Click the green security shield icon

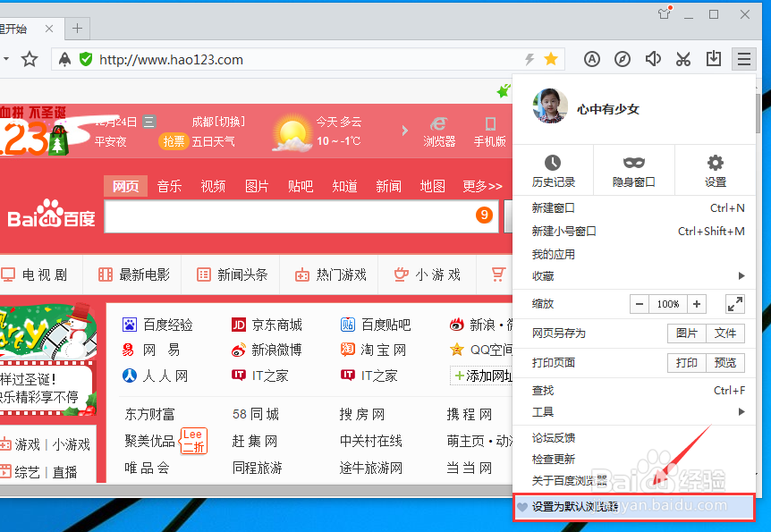(86, 60)
